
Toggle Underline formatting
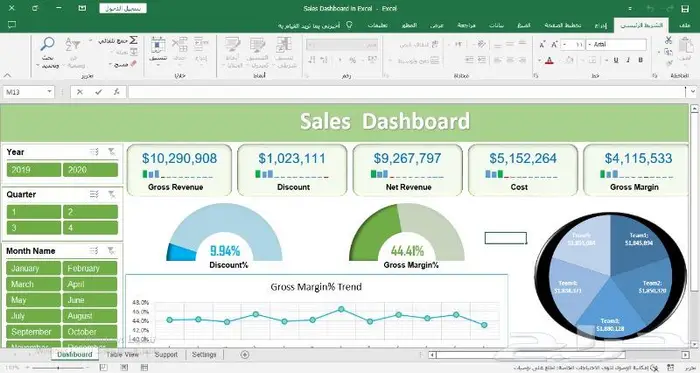(x=616, y=60)
